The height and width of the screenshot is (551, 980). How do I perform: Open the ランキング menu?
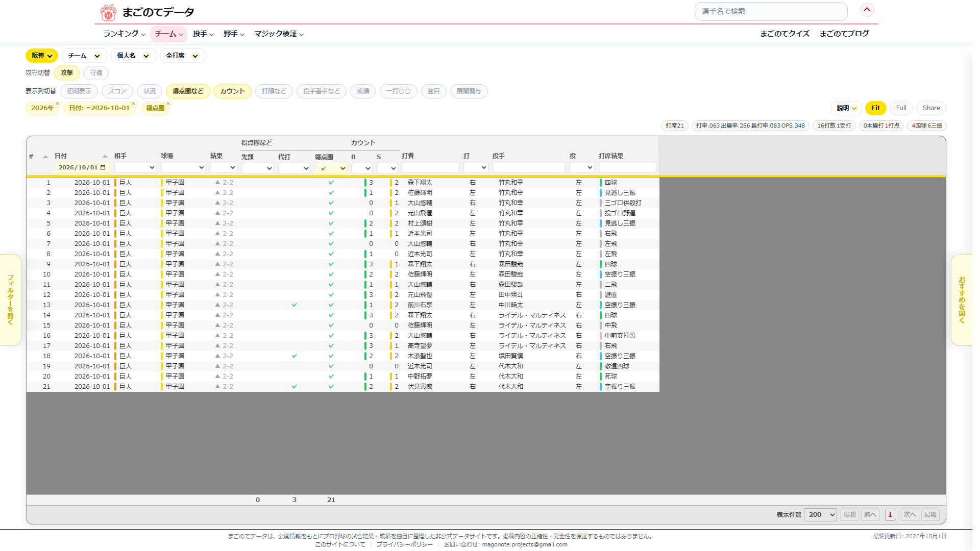(x=124, y=34)
